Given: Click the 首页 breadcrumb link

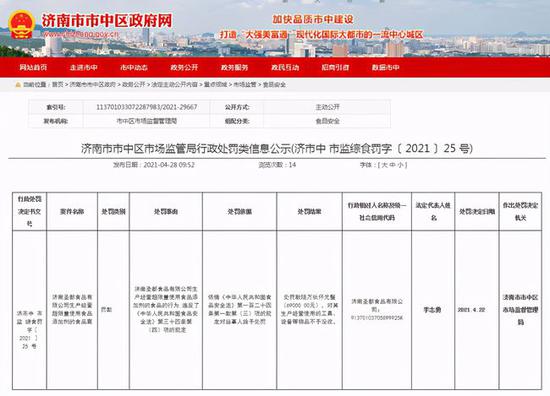Looking at the screenshot, I should click(58, 85).
